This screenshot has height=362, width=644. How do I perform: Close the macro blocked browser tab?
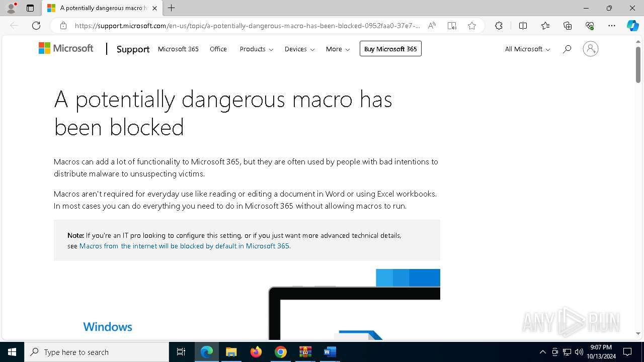(x=154, y=8)
